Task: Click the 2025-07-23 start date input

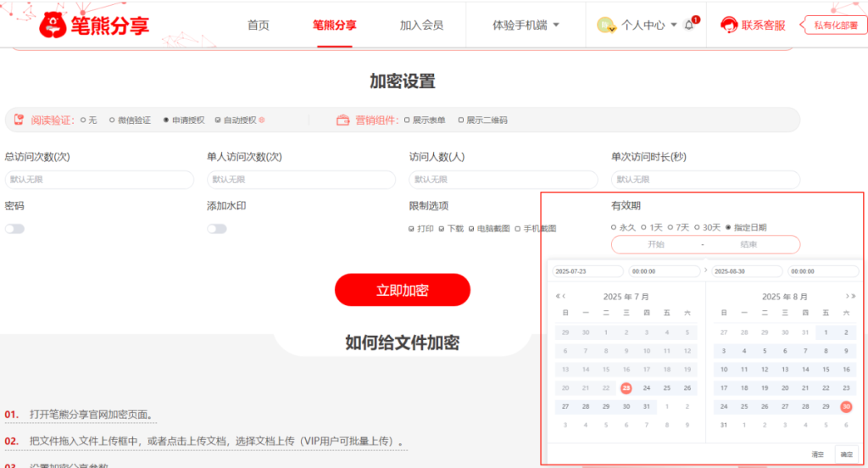Action: pyautogui.click(x=588, y=271)
